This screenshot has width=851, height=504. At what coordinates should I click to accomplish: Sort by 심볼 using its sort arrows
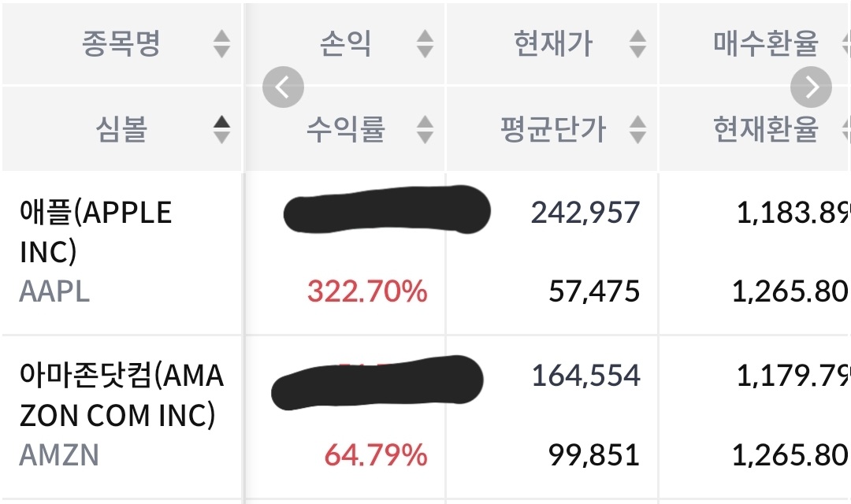click(222, 129)
